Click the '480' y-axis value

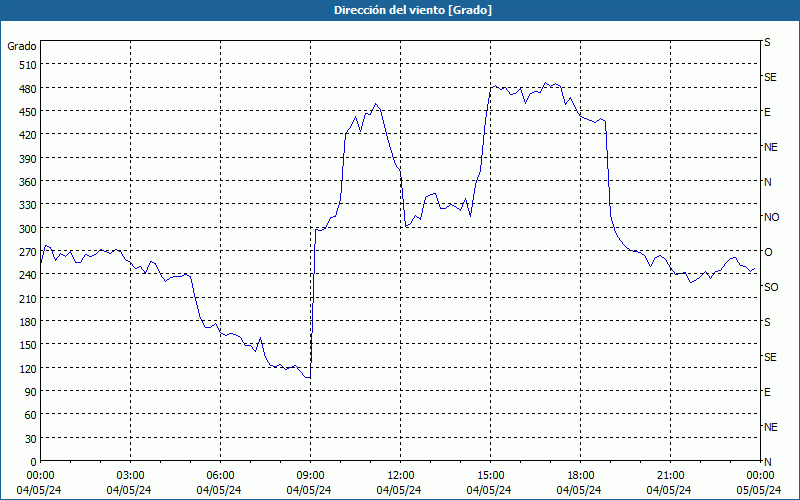tap(29, 89)
